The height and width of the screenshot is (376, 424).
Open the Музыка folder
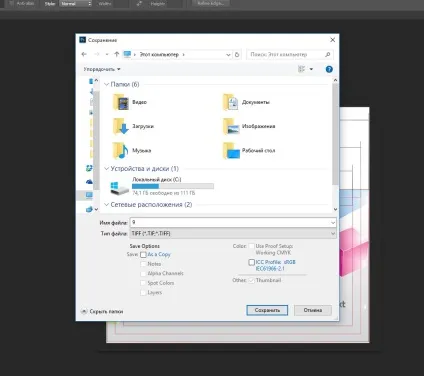(132, 150)
